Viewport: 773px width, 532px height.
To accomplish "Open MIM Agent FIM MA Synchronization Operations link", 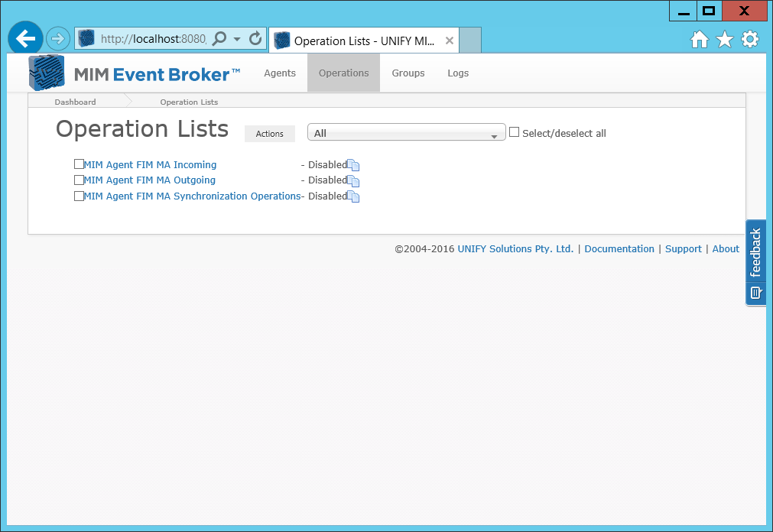I will point(192,196).
